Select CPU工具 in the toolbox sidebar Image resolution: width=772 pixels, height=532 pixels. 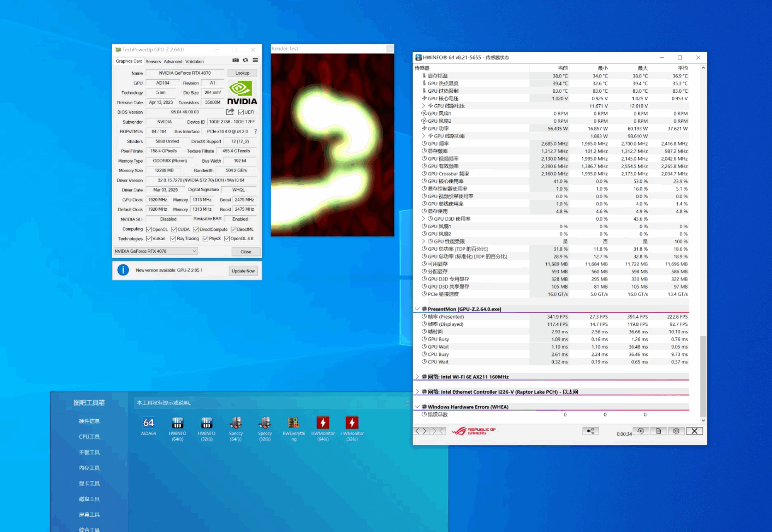tap(89, 437)
